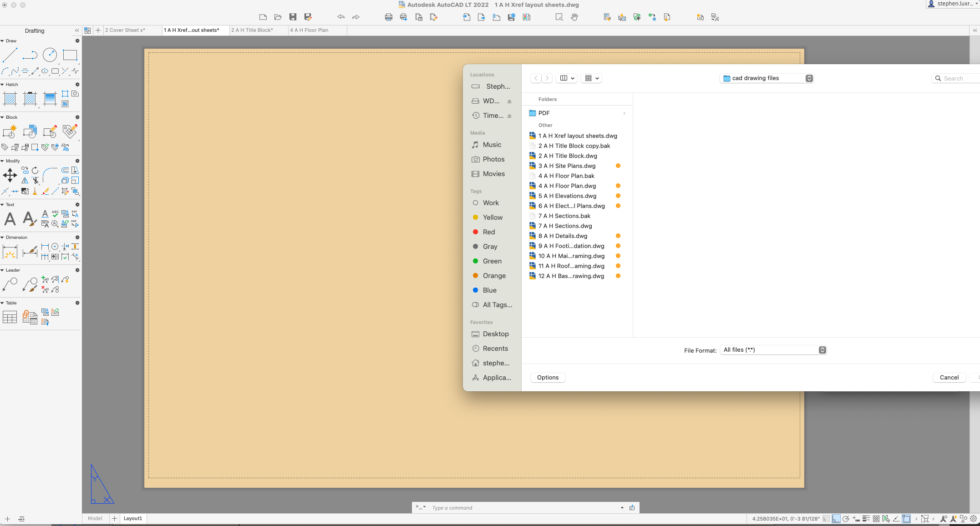Screen dimensions: 980x526
Task: Toggle Ortho mode in status bar
Action: coord(836,519)
